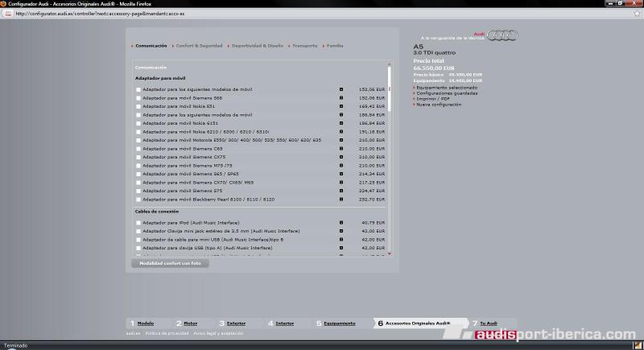
Task: Show info for mini jack estéreo adapter
Action: coord(341,231)
